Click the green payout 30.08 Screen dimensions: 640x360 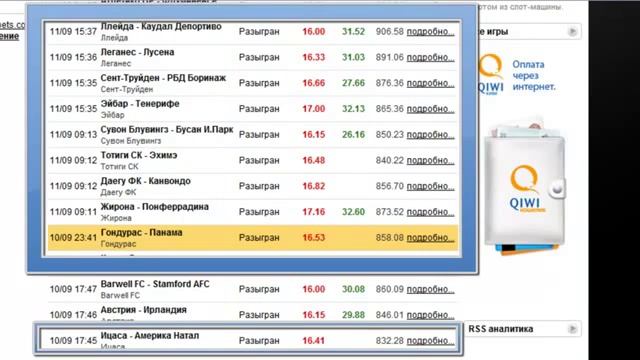pyautogui.click(x=353, y=289)
